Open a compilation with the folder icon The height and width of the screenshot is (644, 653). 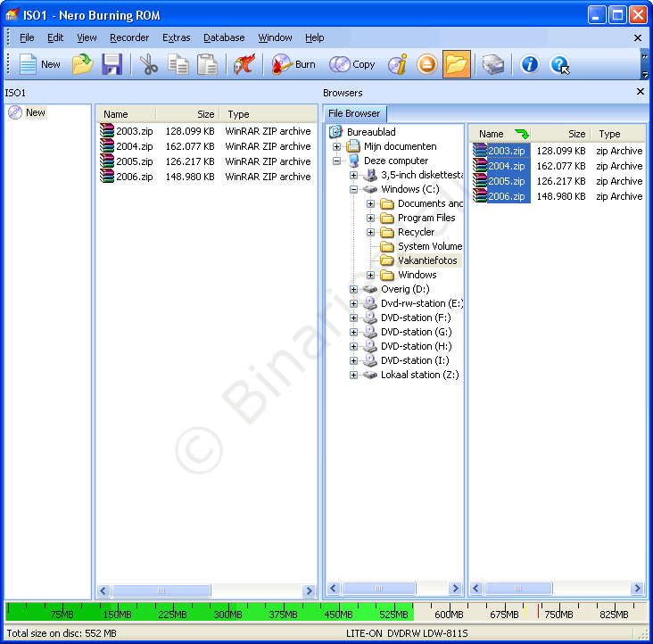(82, 64)
